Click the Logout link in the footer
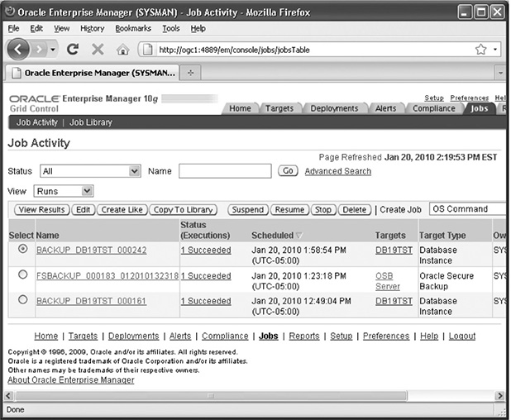The width and height of the screenshot is (511, 420). tap(461, 336)
